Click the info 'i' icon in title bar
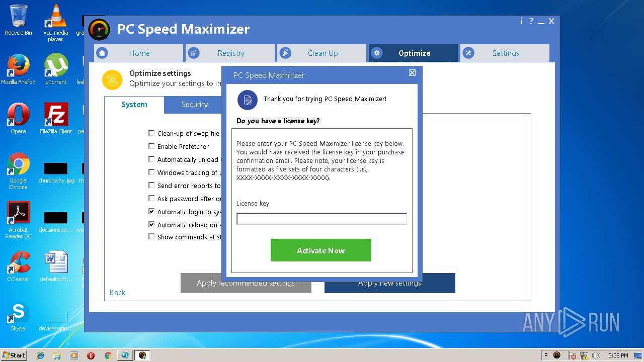The width and height of the screenshot is (644, 362). pyautogui.click(x=521, y=21)
